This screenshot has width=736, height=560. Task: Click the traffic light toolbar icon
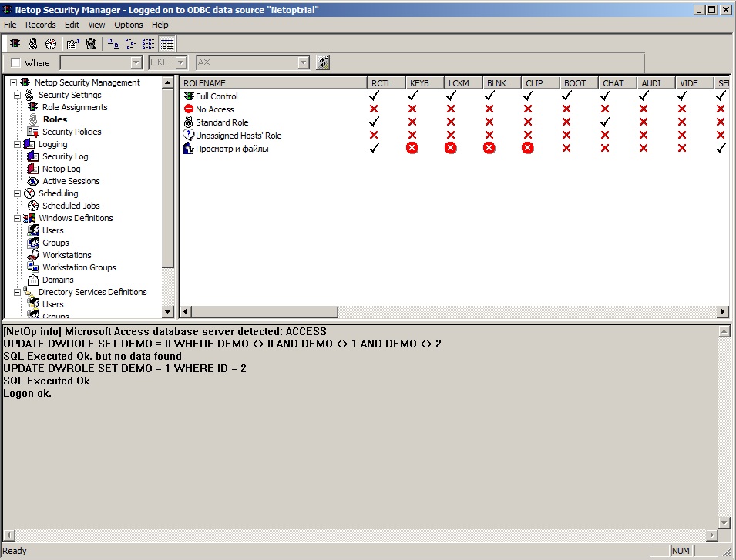pos(15,44)
